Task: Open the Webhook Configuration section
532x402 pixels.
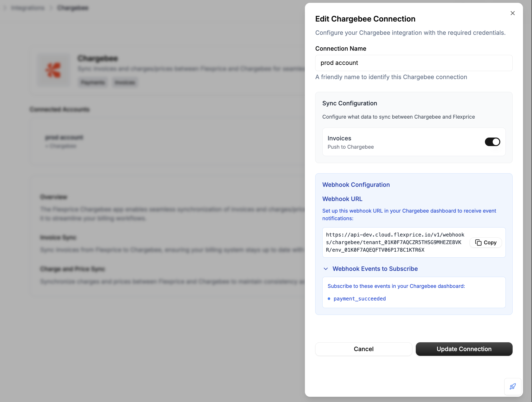Action: [x=356, y=184]
